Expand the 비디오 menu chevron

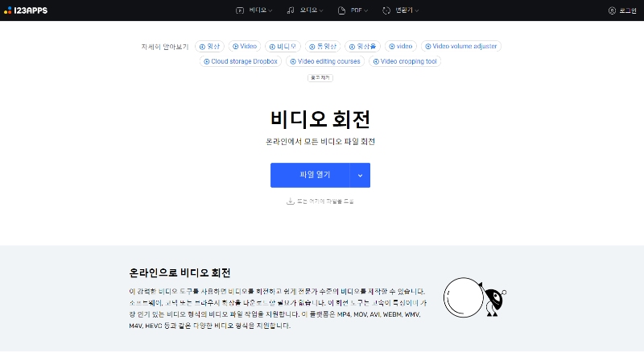[270, 10]
